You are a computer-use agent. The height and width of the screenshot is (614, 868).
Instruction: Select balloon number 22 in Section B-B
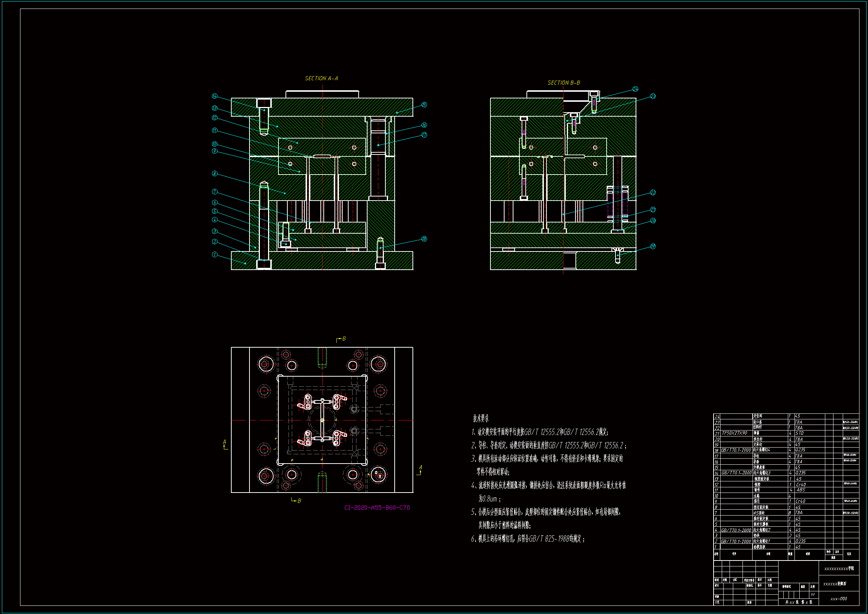tap(653, 192)
